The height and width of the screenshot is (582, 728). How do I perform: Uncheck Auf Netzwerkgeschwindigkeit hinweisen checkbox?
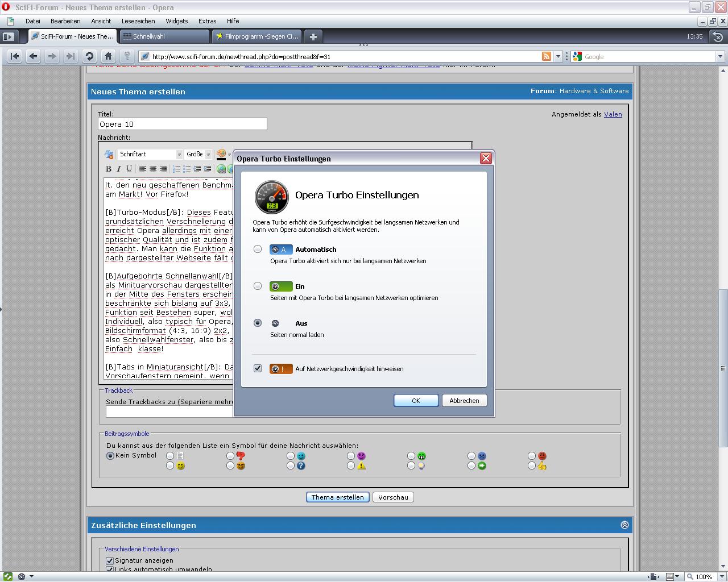coord(258,368)
